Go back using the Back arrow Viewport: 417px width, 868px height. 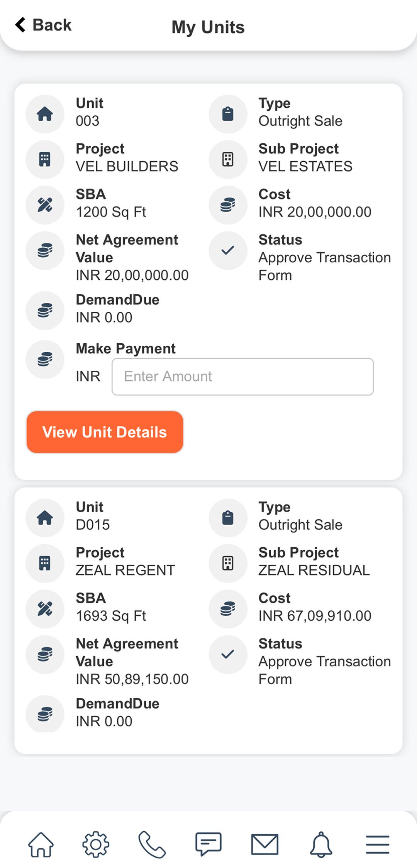coord(43,25)
